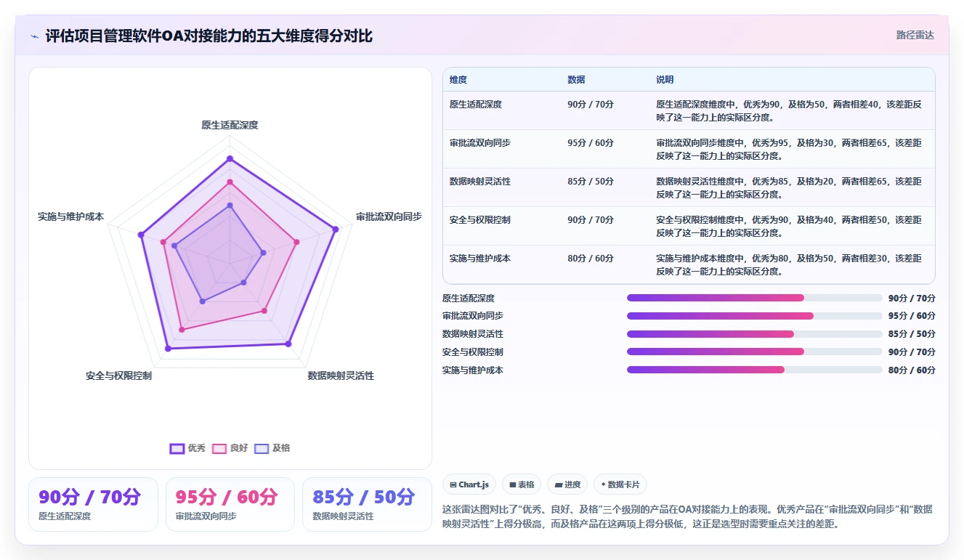Click the 说明 column header
This screenshot has height=560, width=964.
665,79
